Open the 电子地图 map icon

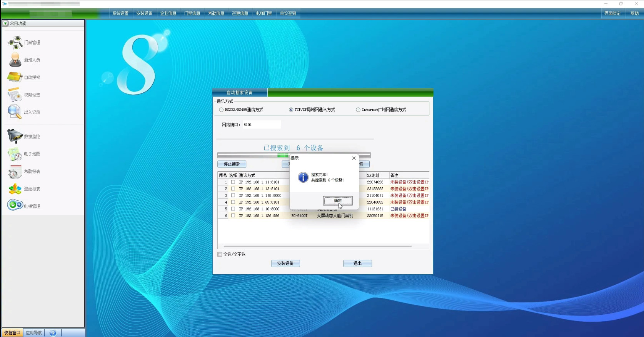coord(15,154)
